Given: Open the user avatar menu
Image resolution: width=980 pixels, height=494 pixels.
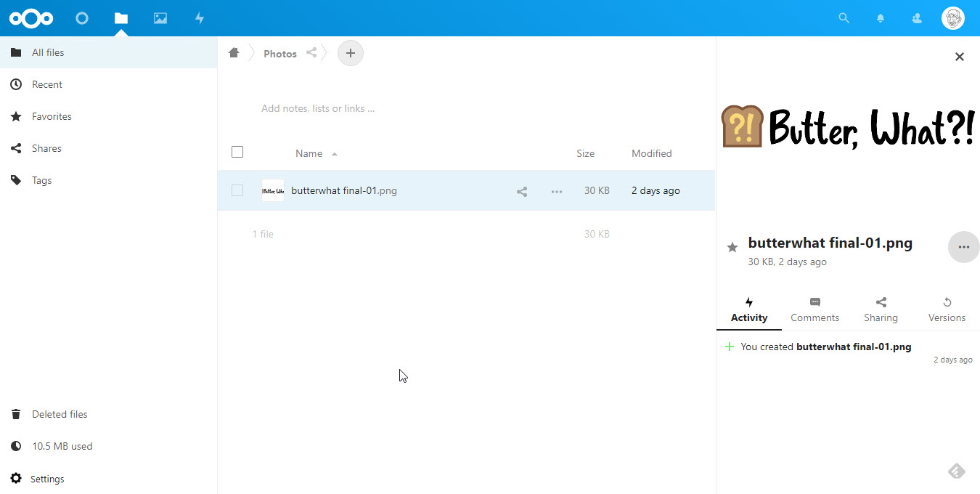Looking at the screenshot, I should click(953, 18).
